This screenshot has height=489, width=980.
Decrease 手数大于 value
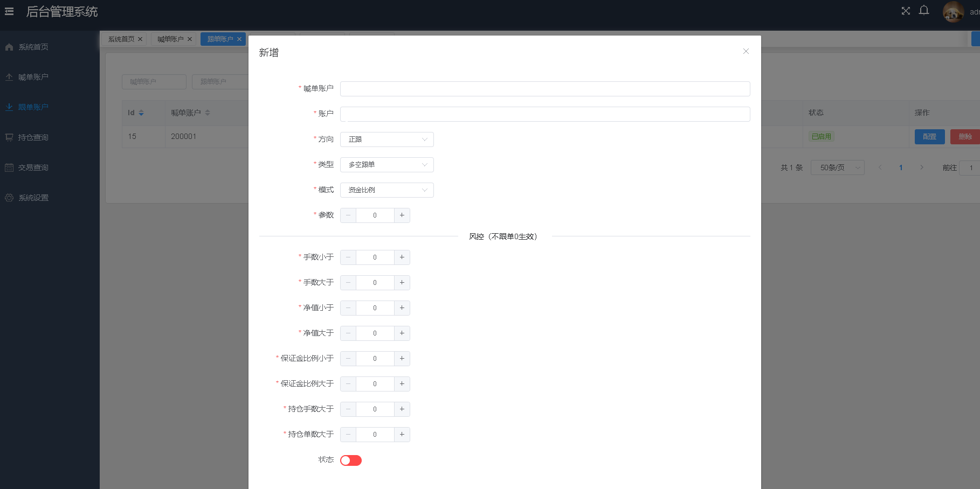[x=348, y=283]
